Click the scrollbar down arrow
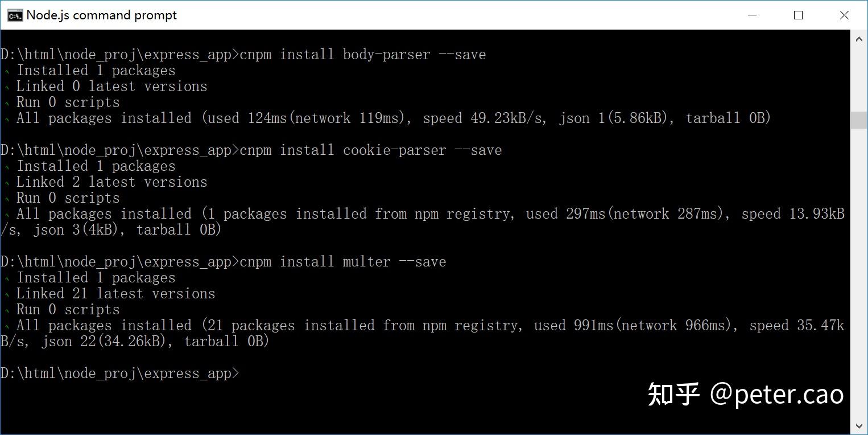The height and width of the screenshot is (435, 868). click(x=859, y=426)
